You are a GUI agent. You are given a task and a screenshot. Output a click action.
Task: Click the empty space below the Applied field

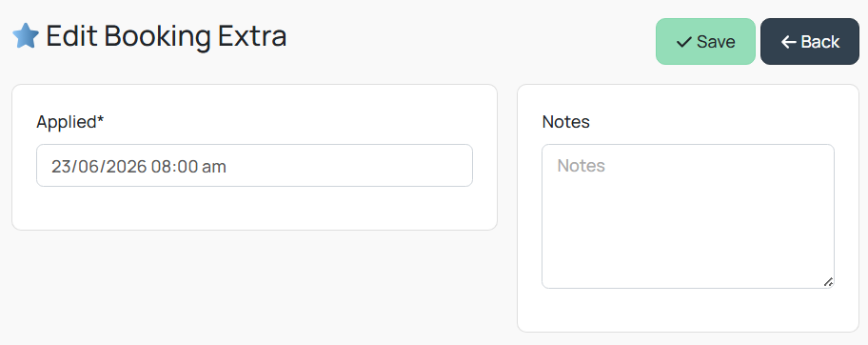[255, 208]
